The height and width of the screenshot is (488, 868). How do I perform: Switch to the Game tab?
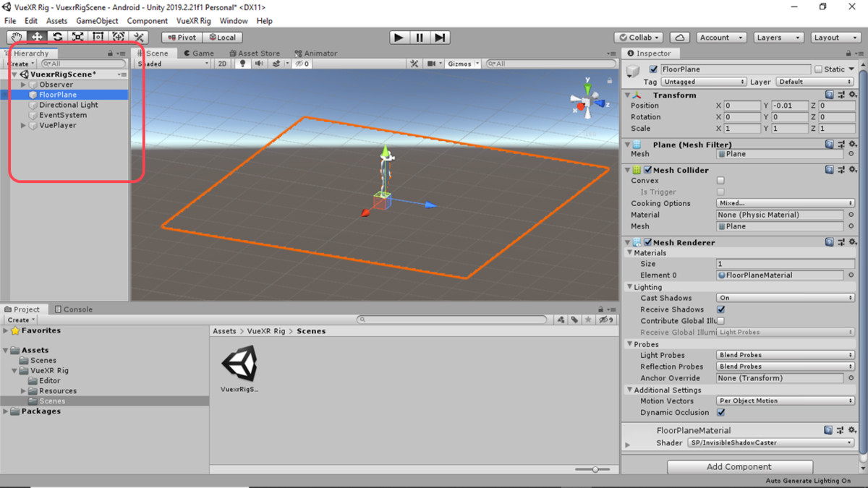(198, 53)
